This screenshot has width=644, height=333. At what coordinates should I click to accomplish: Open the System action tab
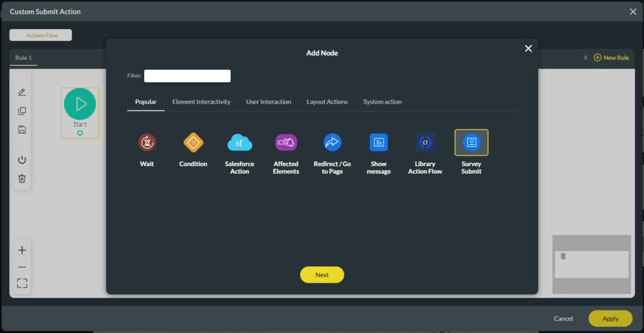(382, 102)
